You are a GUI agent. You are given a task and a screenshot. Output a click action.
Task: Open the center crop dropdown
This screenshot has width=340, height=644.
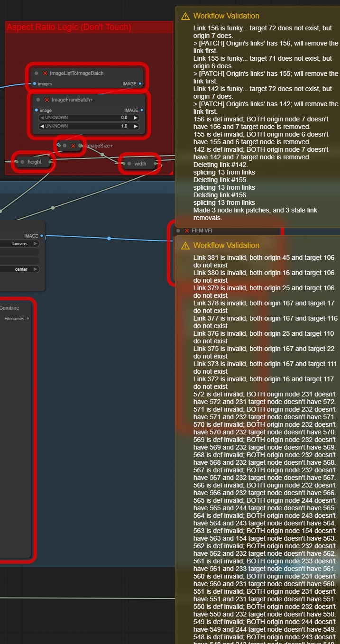(x=19, y=269)
